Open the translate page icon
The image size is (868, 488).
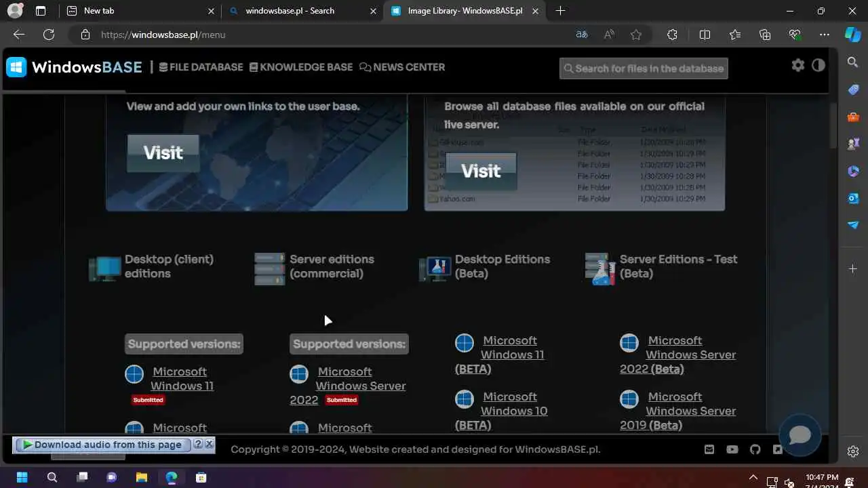[582, 35]
